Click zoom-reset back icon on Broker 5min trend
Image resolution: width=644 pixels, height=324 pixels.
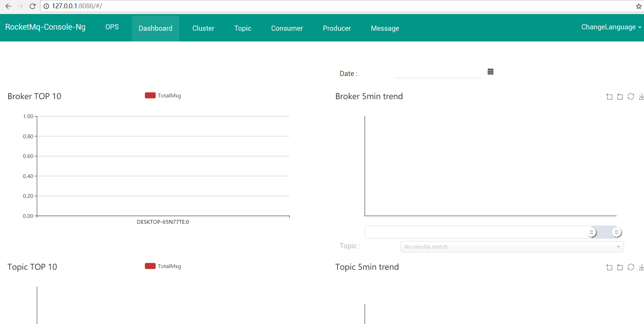pos(620,97)
